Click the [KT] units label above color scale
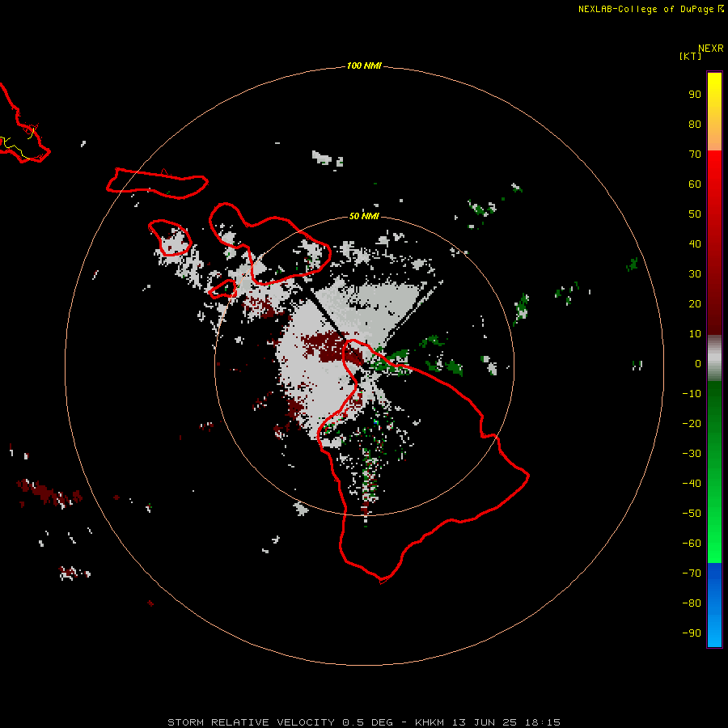728x728 pixels. pyautogui.click(x=691, y=56)
